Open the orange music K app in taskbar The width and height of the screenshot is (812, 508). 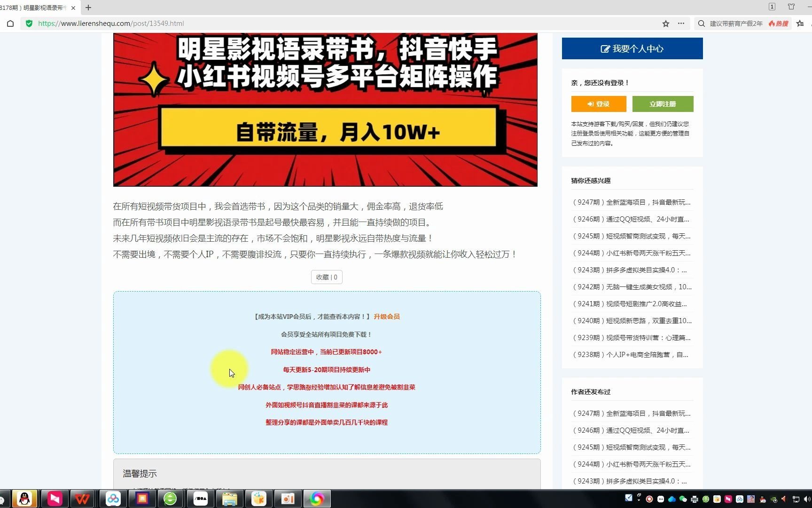(259, 499)
